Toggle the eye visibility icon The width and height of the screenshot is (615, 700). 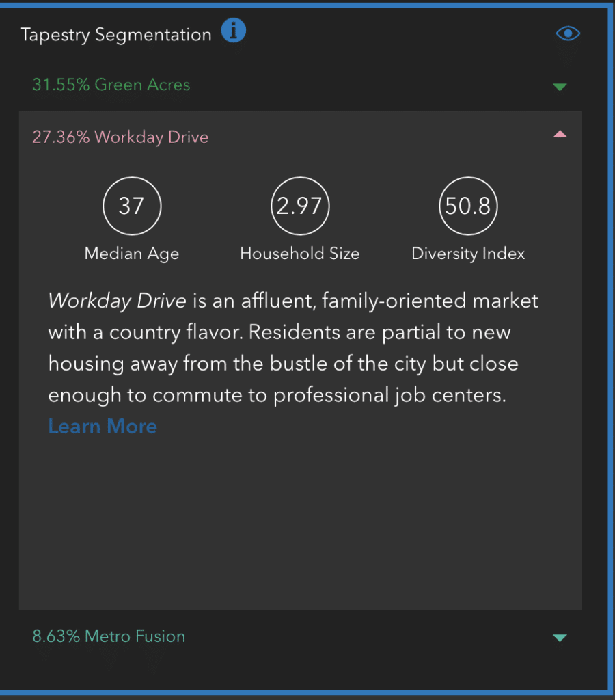tap(568, 33)
